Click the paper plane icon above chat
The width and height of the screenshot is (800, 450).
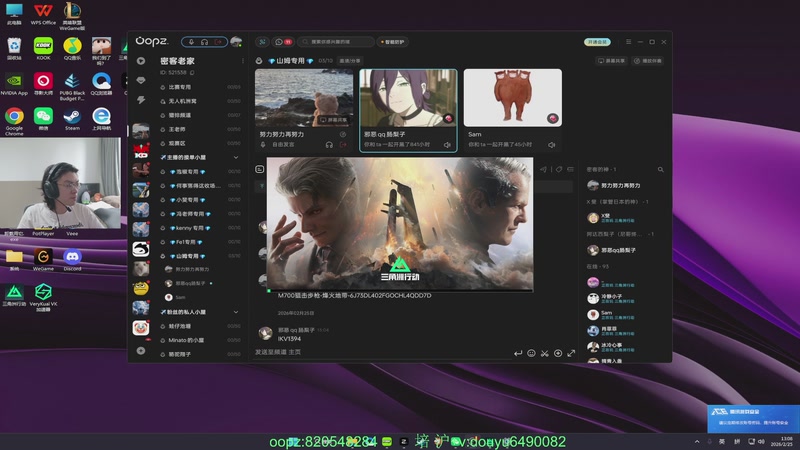pyautogui.click(x=543, y=169)
